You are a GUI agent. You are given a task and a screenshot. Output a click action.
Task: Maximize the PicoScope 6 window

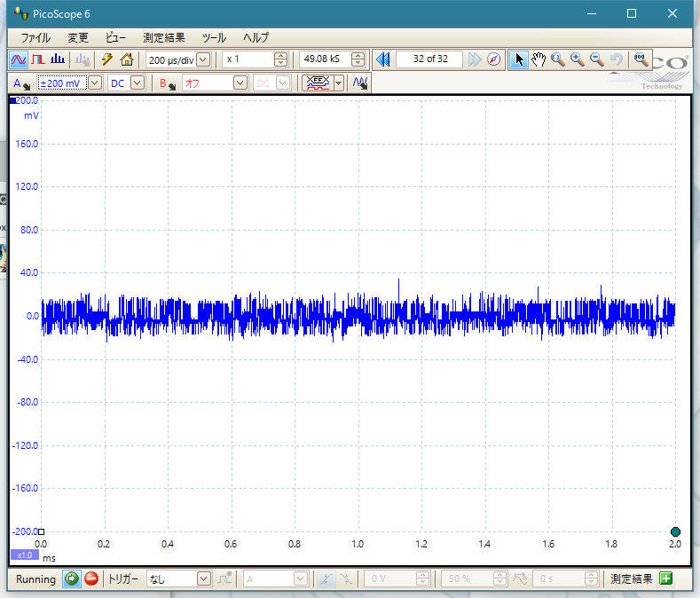coord(632,14)
